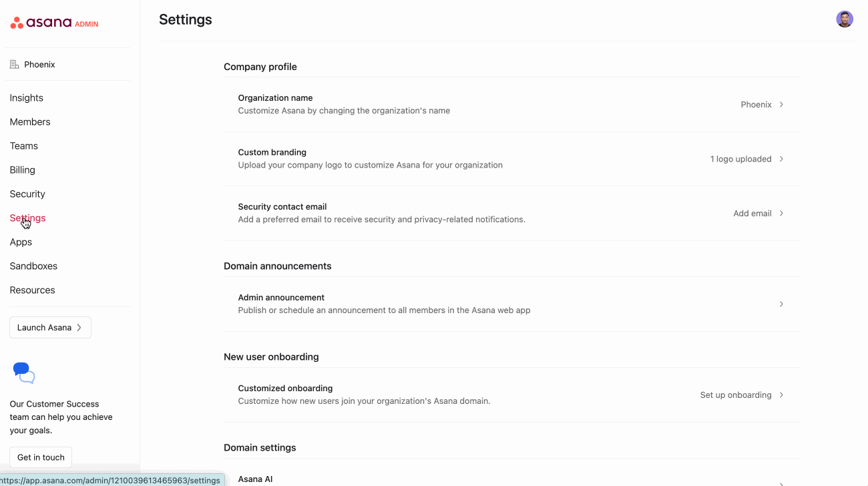Image resolution: width=868 pixels, height=486 pixels.
Task: Open the Apps section
Action: pyautogui.click(x=21, y=242)
